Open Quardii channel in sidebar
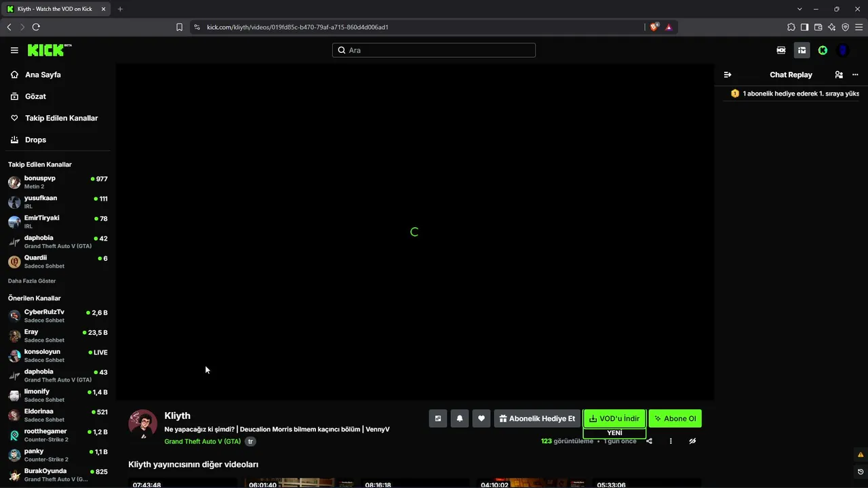 (58, 262)
